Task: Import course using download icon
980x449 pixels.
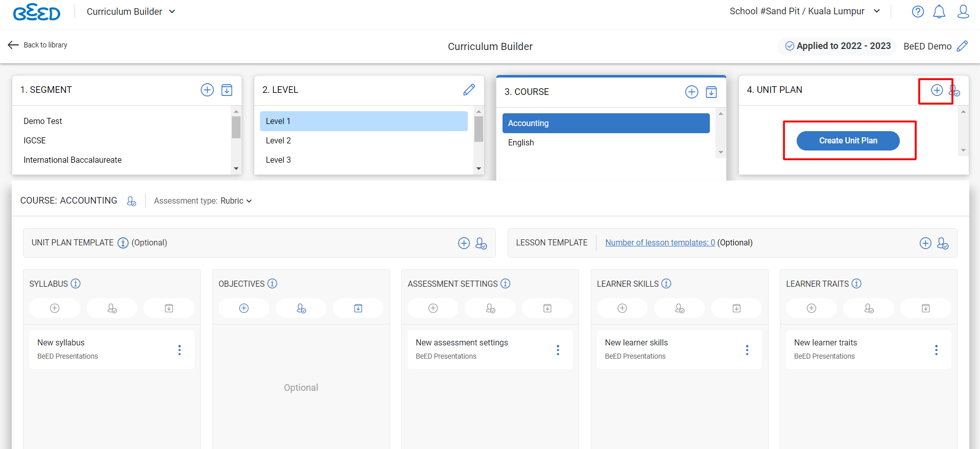Action: tap(711, 92)
